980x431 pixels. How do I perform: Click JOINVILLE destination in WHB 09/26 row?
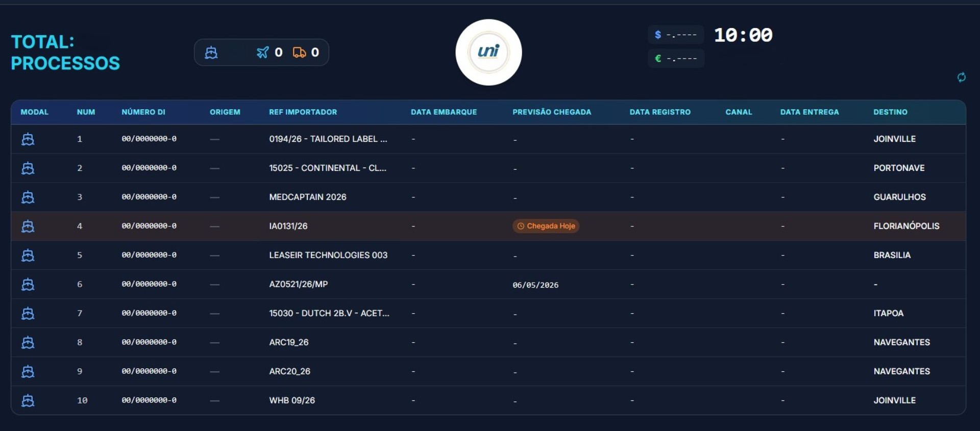[894, 400]
